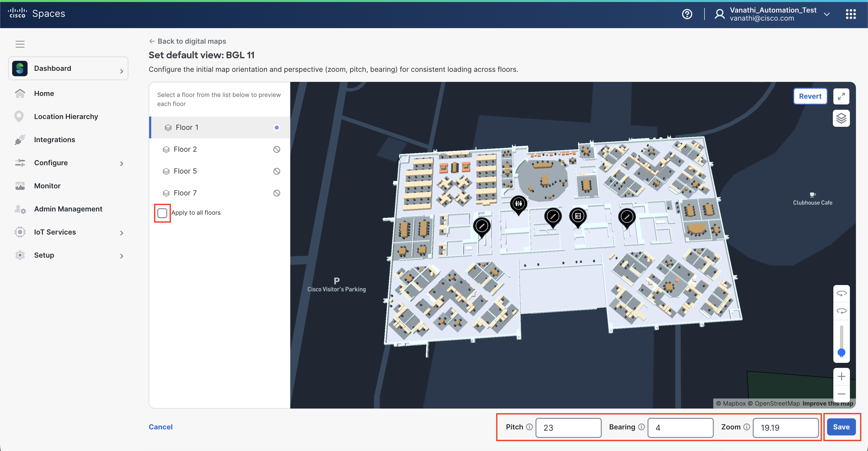Click the Save button
This screenshot has height=451, width=868.
[841, 427]
